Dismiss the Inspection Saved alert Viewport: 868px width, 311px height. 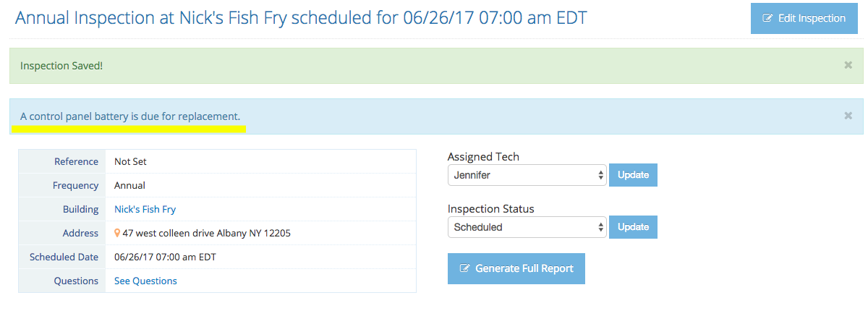[x=848, y=65]
